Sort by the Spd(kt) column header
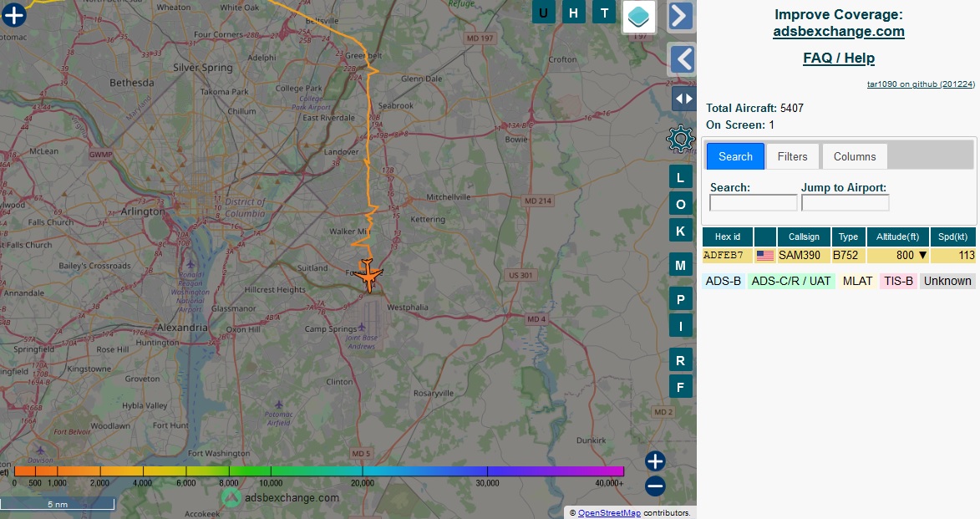The height and width of the screenshot is (519, 980). pyautogui.click(x=952, y=237)
